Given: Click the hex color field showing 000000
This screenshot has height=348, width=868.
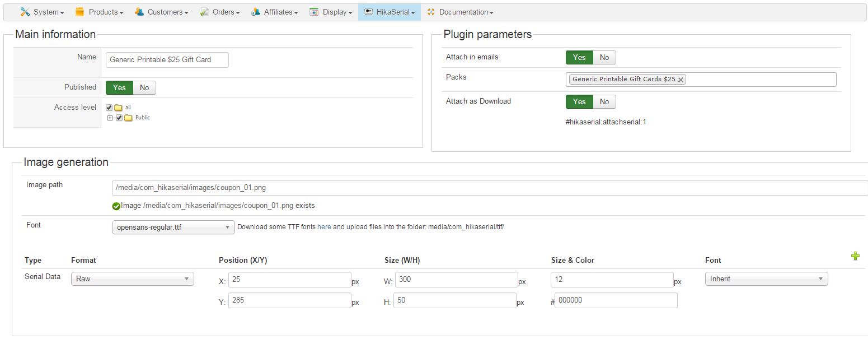Looking at the screenshot, I should [x=616, y=300].
